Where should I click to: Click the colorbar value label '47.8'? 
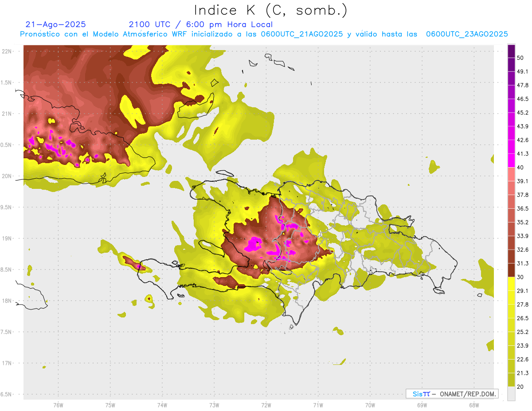[523, 85]
